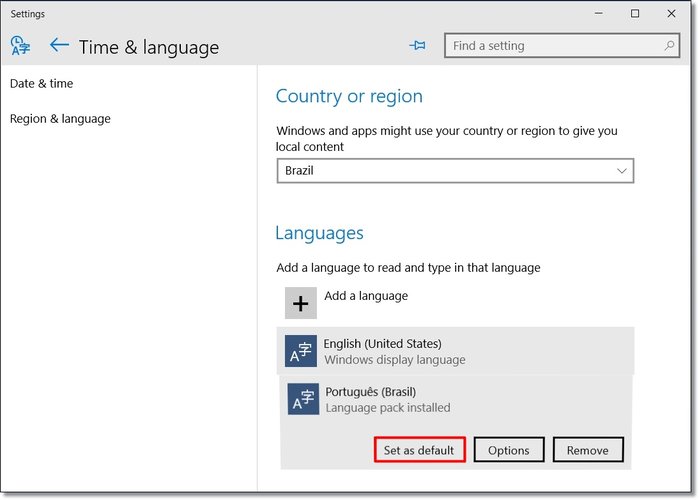This screenshot has width=699, height=500.
Task: Minimize the Settings window
Action: pyautogui.click(x=599, y=14)
